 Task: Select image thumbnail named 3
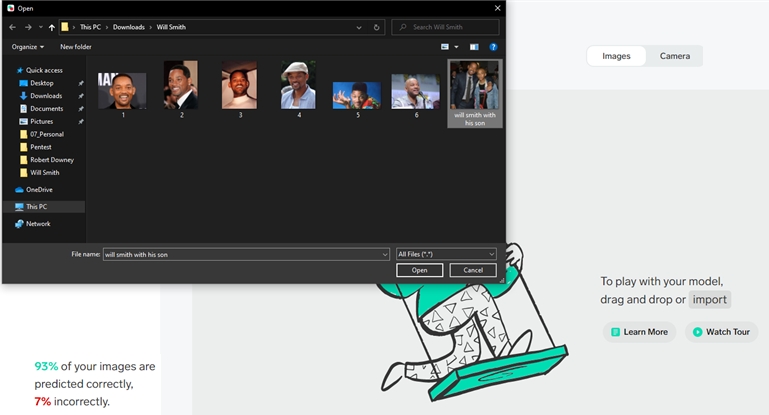(239, 85)
